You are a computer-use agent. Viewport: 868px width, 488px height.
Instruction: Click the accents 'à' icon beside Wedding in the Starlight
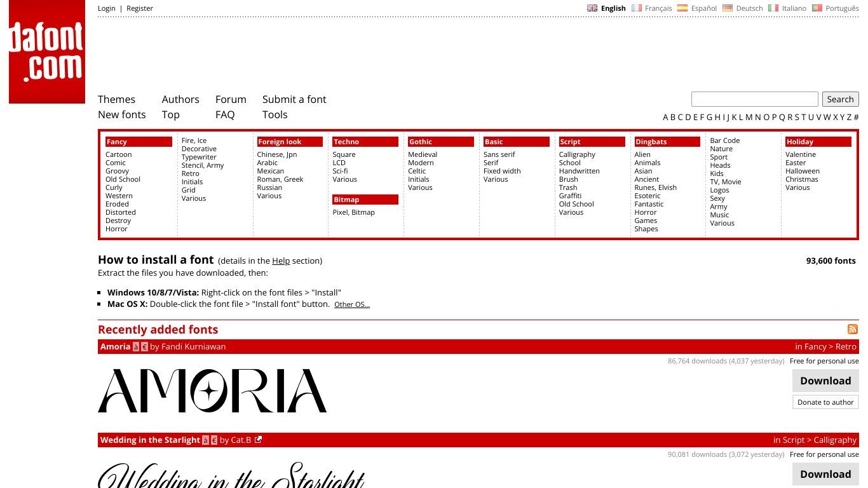(x=206, y=440)
